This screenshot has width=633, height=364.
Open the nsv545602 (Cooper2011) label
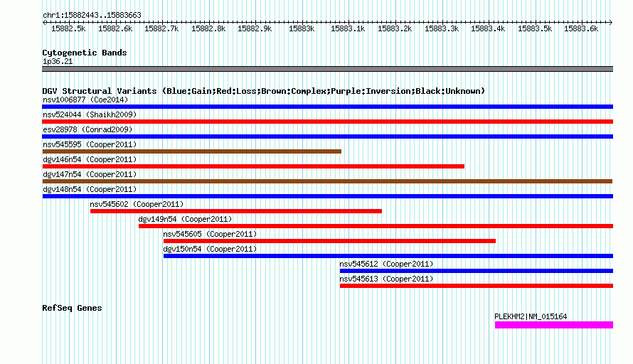(137, 204)
